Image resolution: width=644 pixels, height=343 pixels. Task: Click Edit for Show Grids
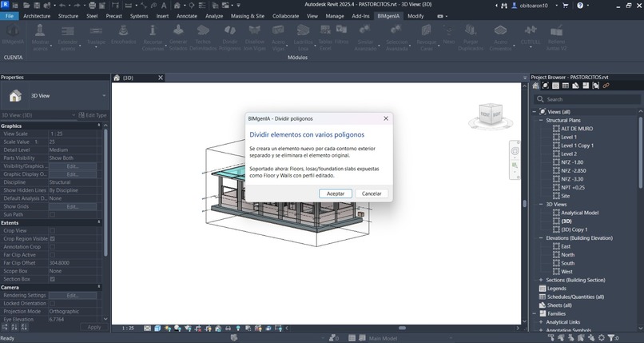73,206
